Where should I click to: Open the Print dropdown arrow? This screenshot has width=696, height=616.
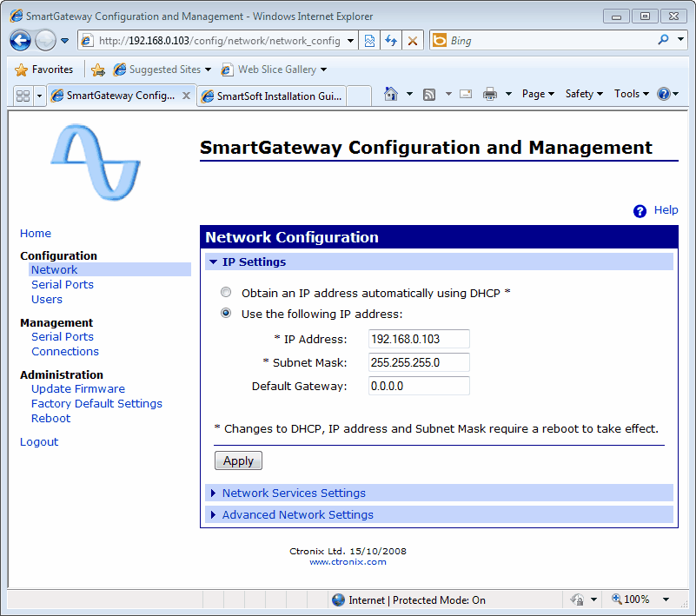tap(508, 94)
